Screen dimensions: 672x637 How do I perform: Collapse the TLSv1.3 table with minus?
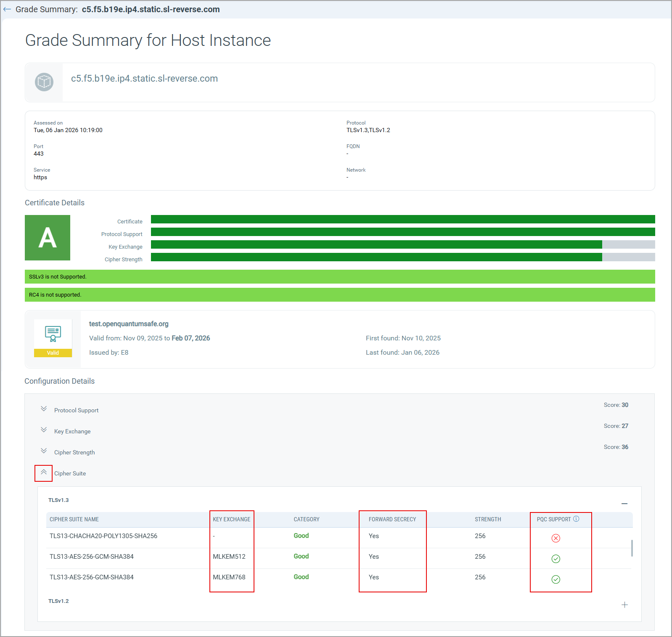click(x=624, y=504)
